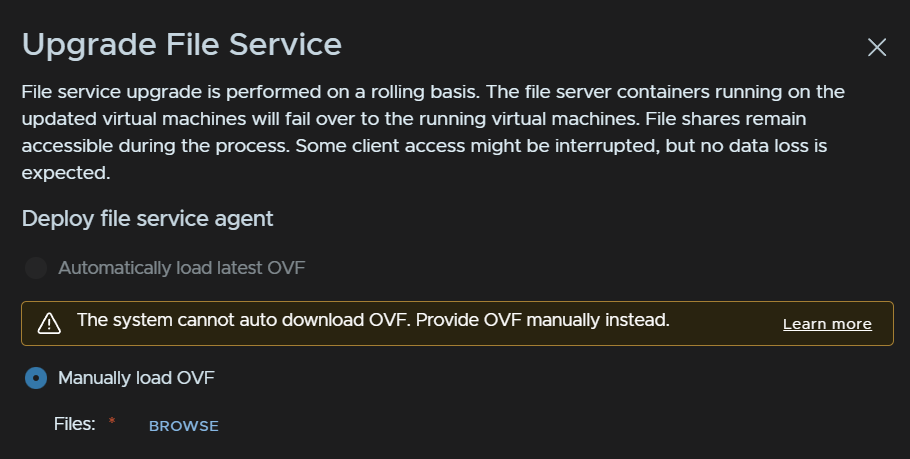Screen dimensions: 910x459
Task: Click the 'Upgrade File Service' dialog title
Action: 182,45
